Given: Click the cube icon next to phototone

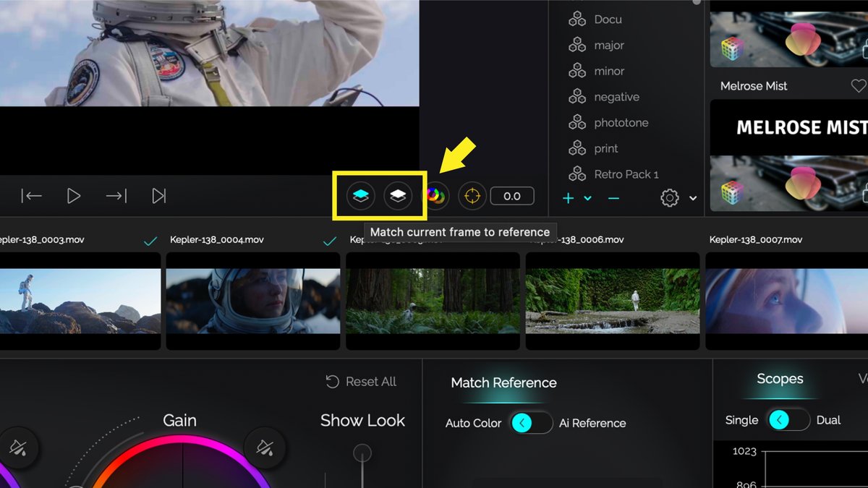Looking at the screenshot, I should 577,123.
